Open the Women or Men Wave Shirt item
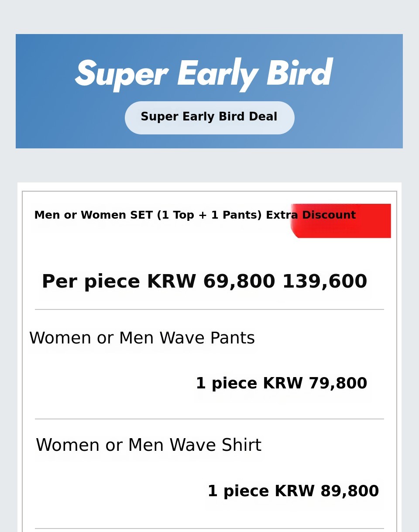The height and width of the screenshot is (532, 419). pyautogui.click(x=148, y=446)
